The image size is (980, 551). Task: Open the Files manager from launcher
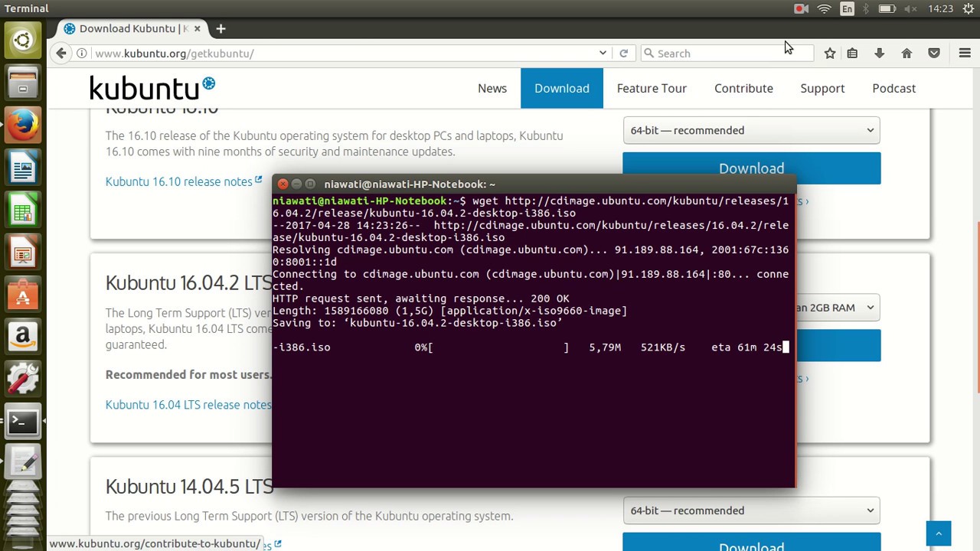(x=23, y=82)
